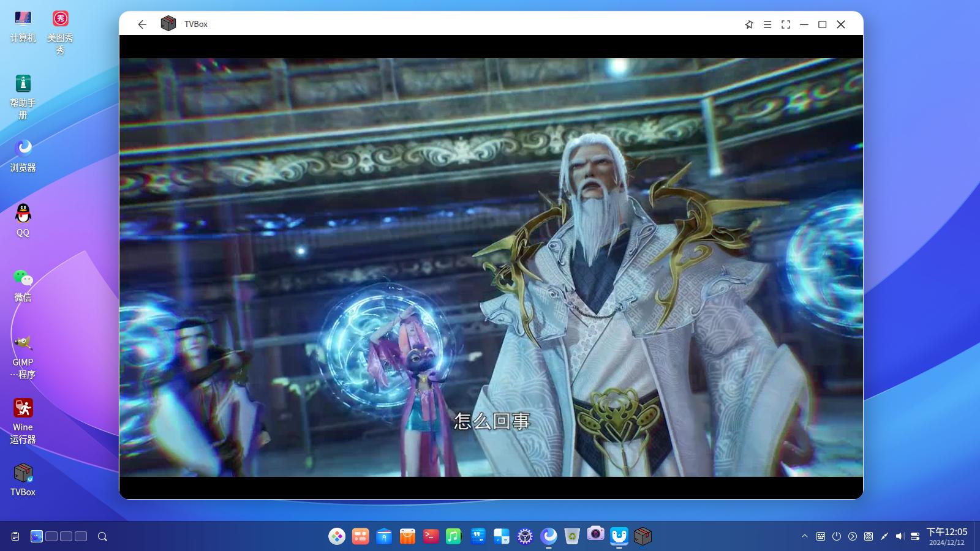
Task: Open the quick settings toggles tray icon
Action: (915, 536)
